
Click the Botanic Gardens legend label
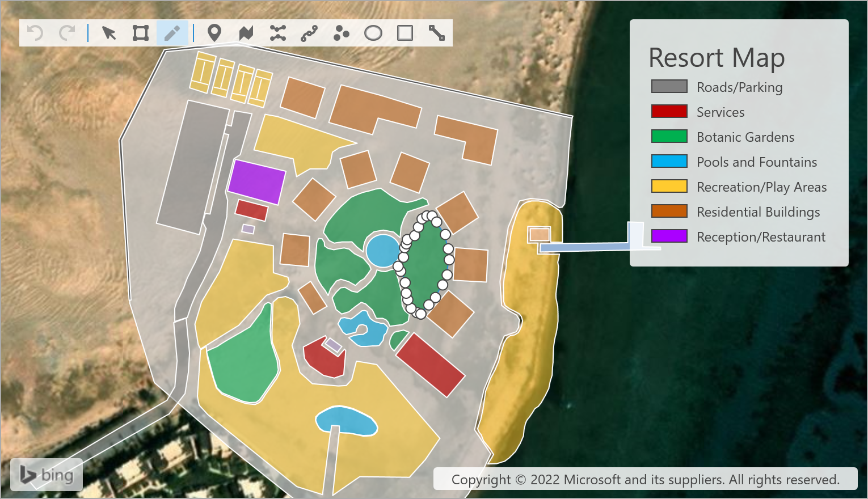[x=745, y=137]
